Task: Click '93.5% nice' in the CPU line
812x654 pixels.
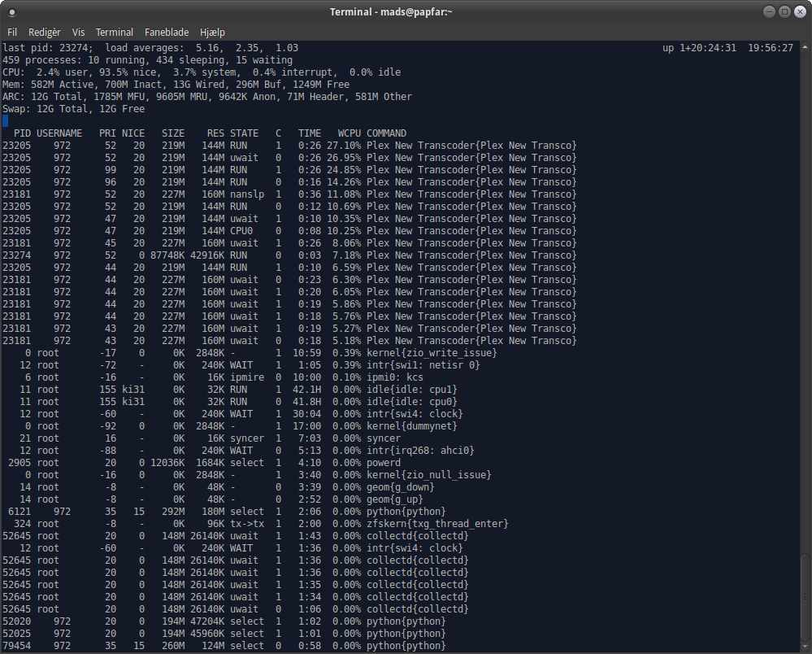Action: [130, 72]
